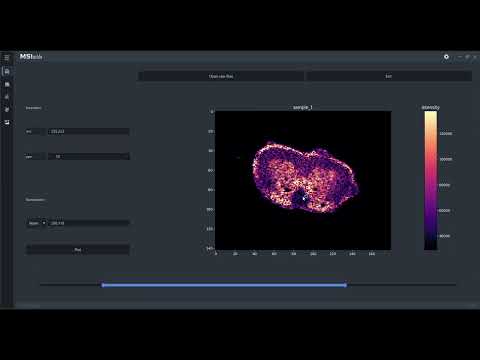This screenshot has height=360, width=480.
Task: Open the hamburger menu icon
Action: pyautogui.click(x=7, y=57)
